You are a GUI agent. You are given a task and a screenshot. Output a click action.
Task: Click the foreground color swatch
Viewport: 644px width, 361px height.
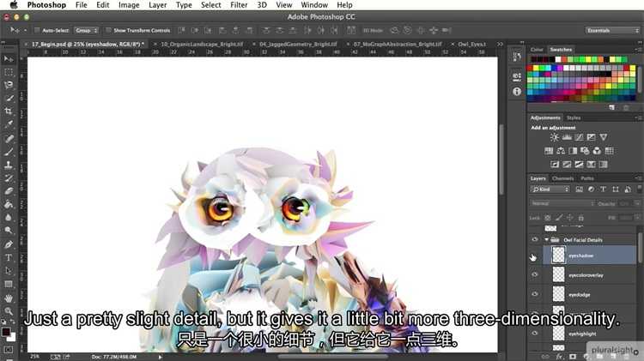click(6, 332)
